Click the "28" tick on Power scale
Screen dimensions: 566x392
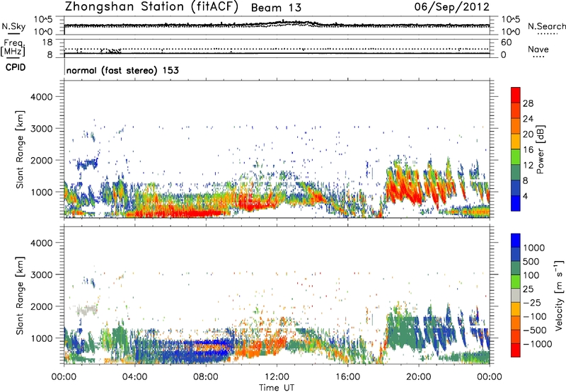[528, 103]
